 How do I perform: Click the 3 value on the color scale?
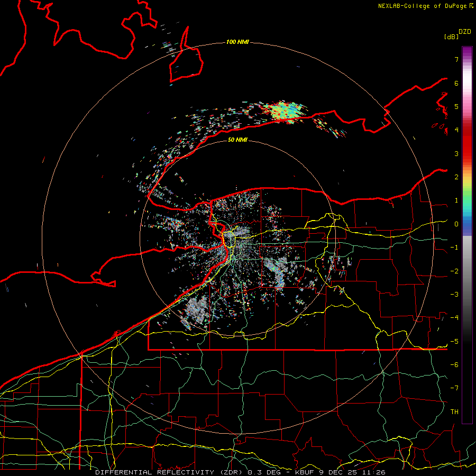click(x=456, y=153)
